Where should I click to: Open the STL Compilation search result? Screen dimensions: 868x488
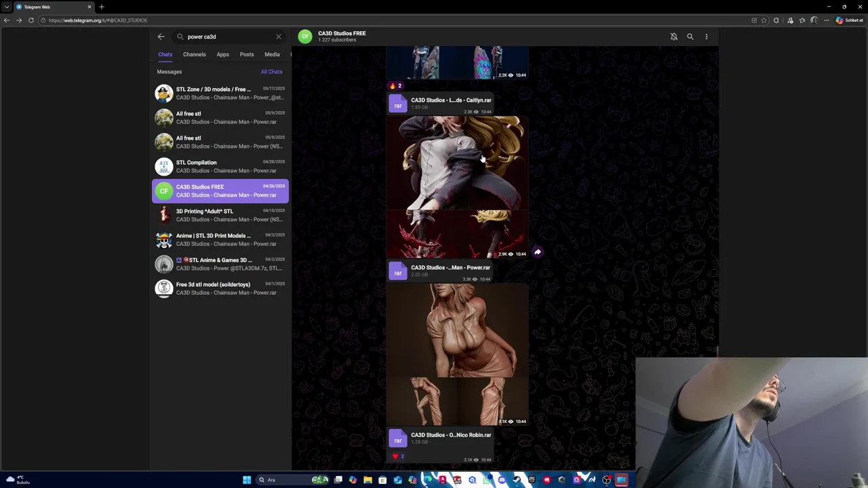coord(220,166)
